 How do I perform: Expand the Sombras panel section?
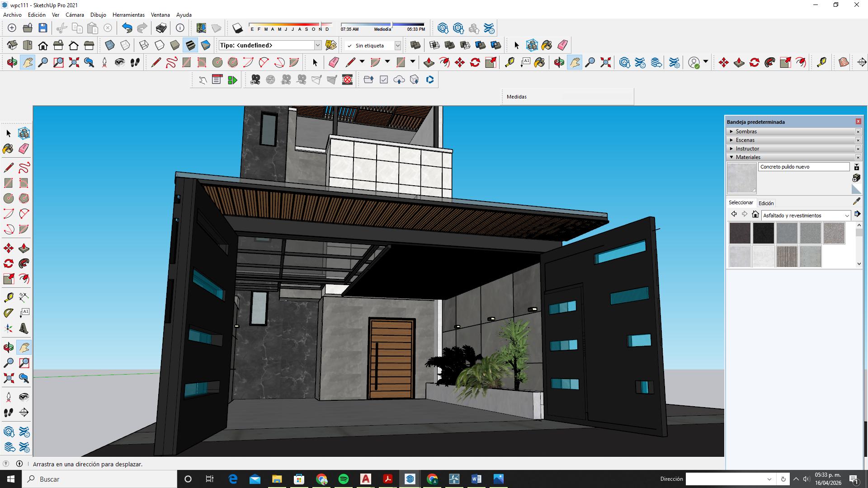(x=746, y=131)
